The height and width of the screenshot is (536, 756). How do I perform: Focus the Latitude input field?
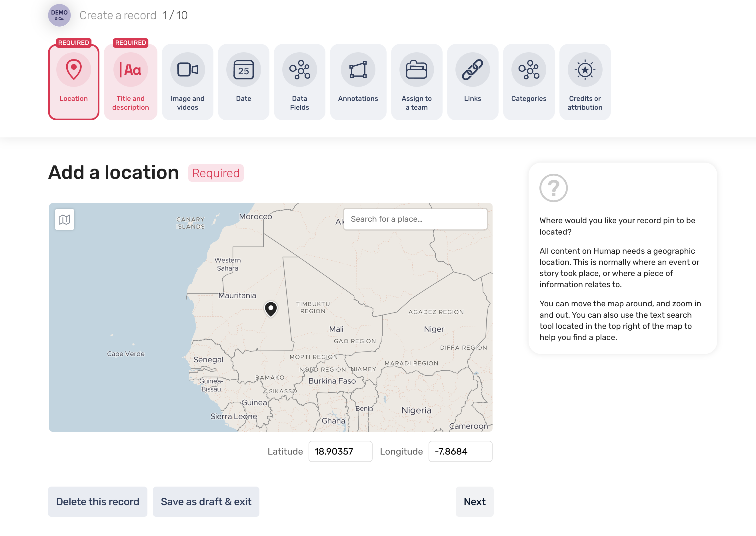point(340,451)
